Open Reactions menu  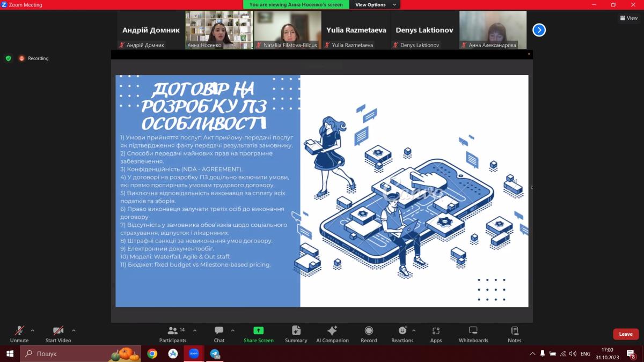pyautogui.click(x=402, y=334)
